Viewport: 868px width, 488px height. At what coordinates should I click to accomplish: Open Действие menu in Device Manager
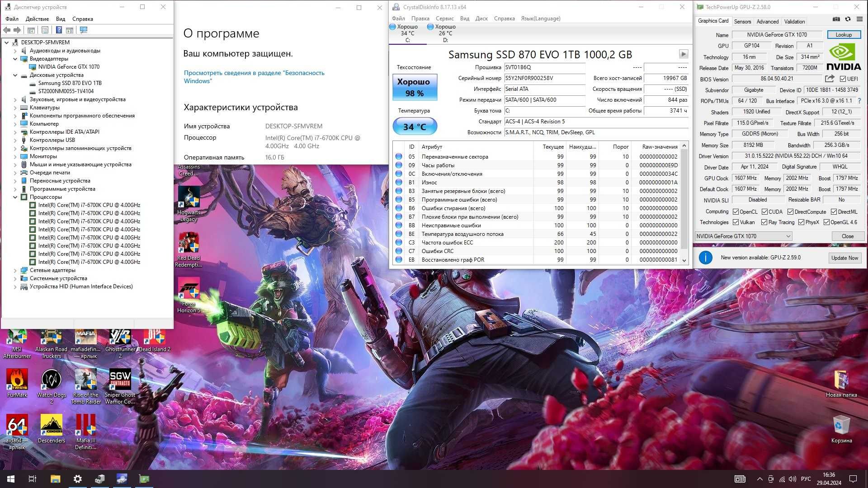pyautogui.click(x=37, y=19)
